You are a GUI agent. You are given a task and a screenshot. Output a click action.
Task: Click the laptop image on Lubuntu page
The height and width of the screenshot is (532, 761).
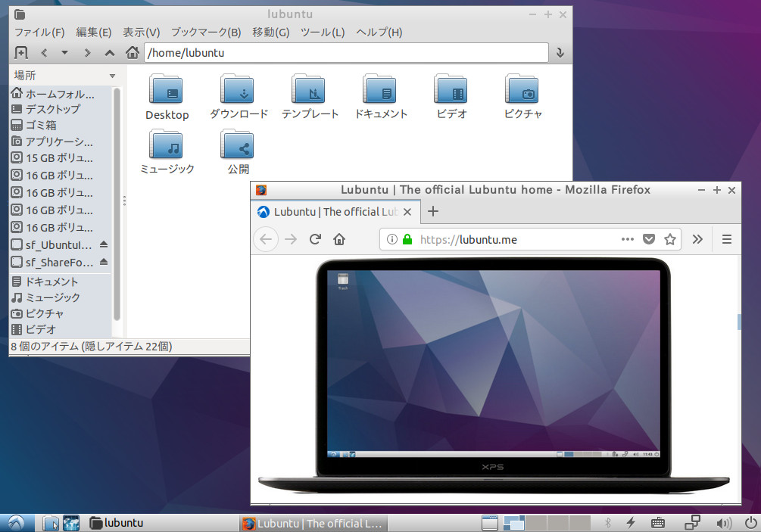click(493, 376)
